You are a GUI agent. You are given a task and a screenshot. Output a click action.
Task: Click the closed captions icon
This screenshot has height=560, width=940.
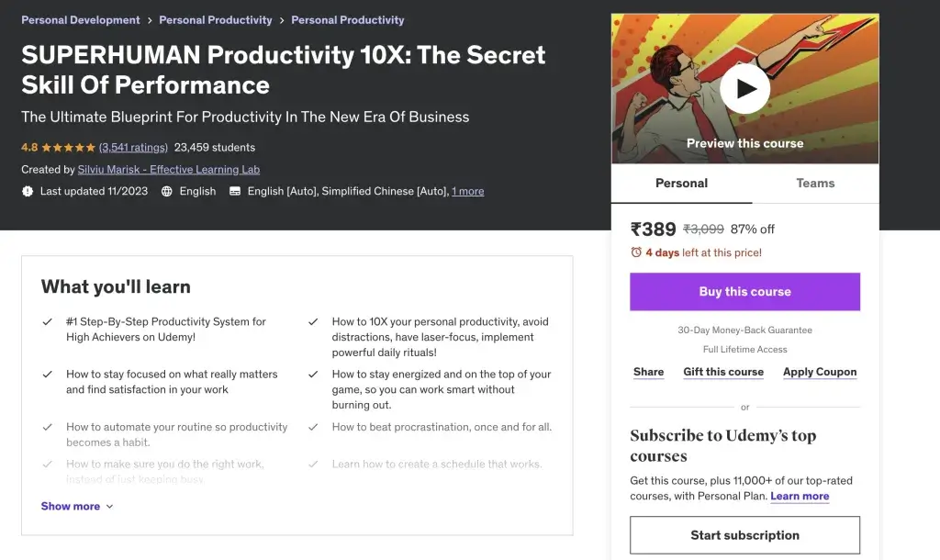click(235, 191)
